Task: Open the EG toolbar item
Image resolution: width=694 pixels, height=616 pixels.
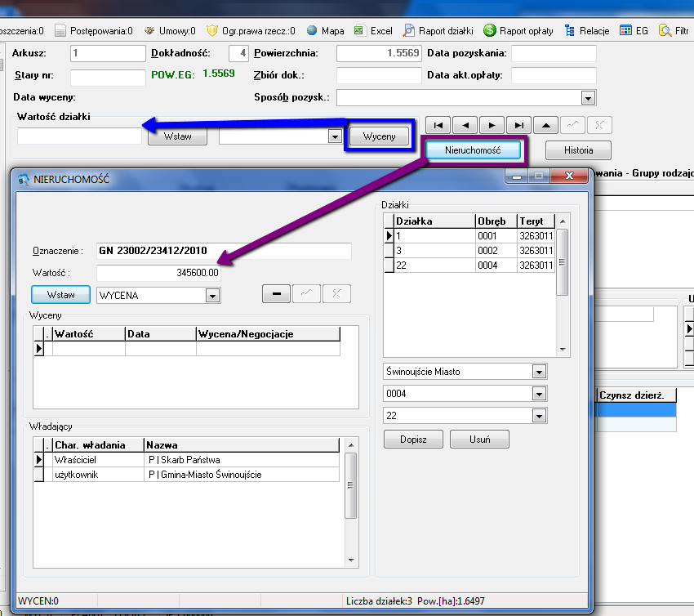Action: point(634,30)
